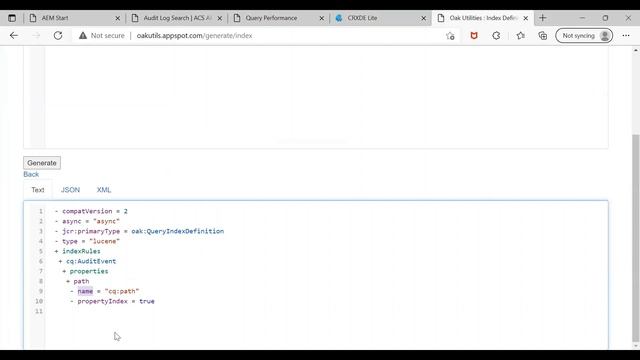Screen dimensions: 640x360
Task: Follow the Back link
Action: pyautogui.click(x=31, y=174)
